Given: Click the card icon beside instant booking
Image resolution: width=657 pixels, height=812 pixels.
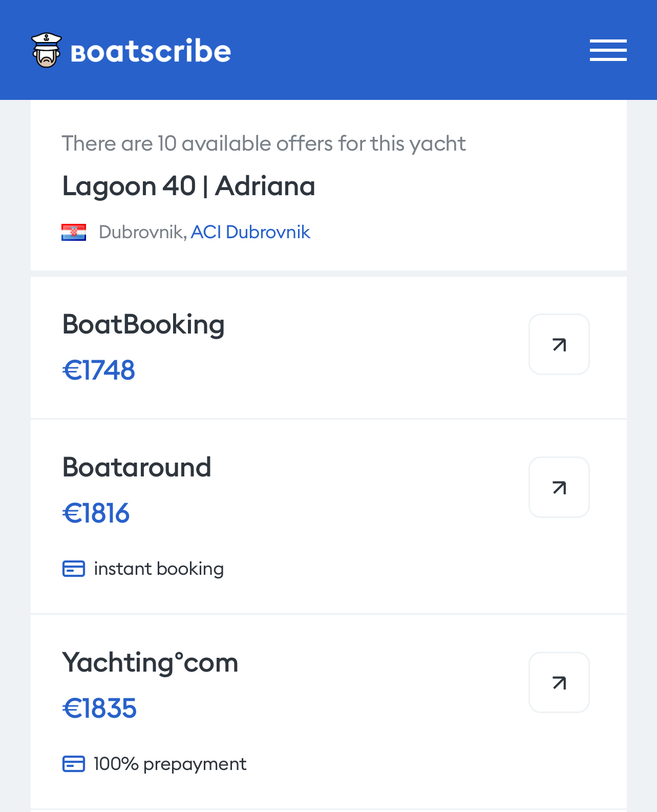Looking at the screenshot, I should [74, 569].
